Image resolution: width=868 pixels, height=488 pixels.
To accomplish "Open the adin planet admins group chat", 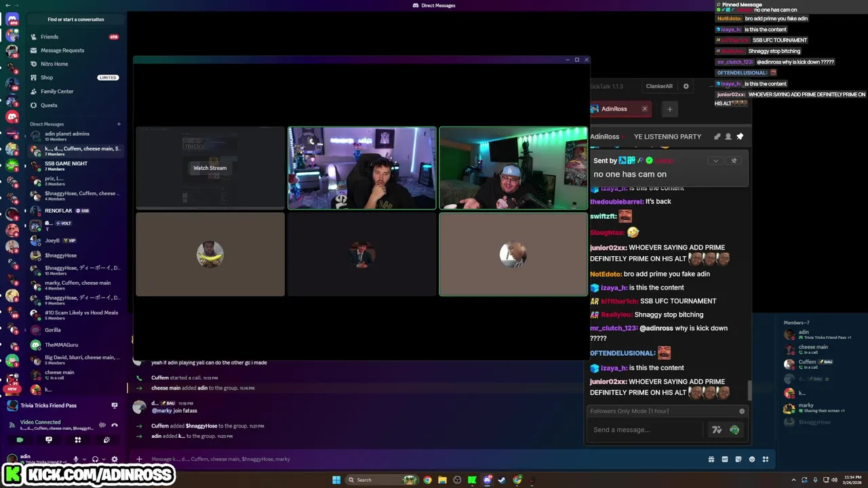I will (x=76, y=136).
